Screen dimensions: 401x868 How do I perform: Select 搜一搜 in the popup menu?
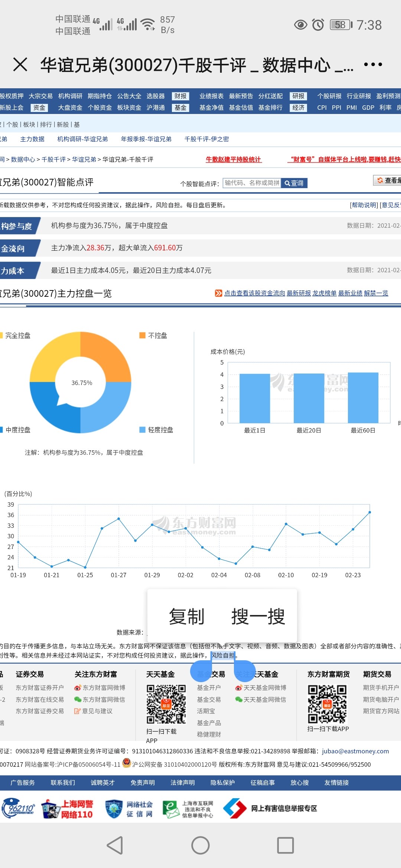258,617
